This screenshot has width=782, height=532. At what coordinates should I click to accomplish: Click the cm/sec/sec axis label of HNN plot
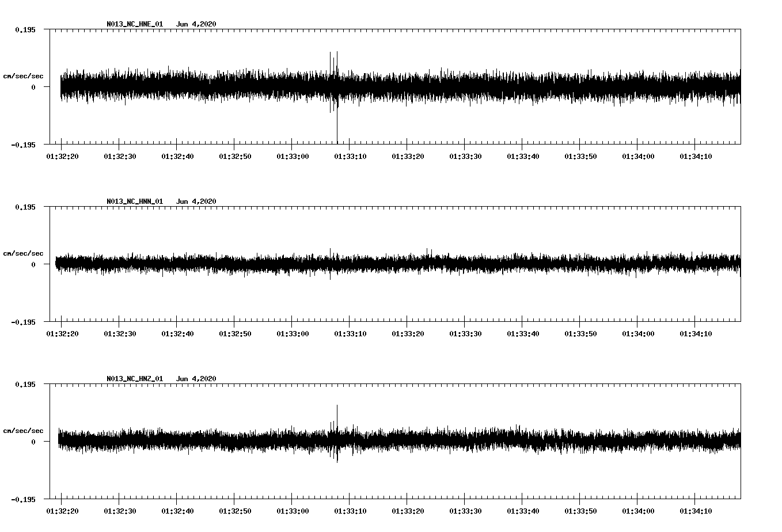pyautogui.click(x=23, y=253)
